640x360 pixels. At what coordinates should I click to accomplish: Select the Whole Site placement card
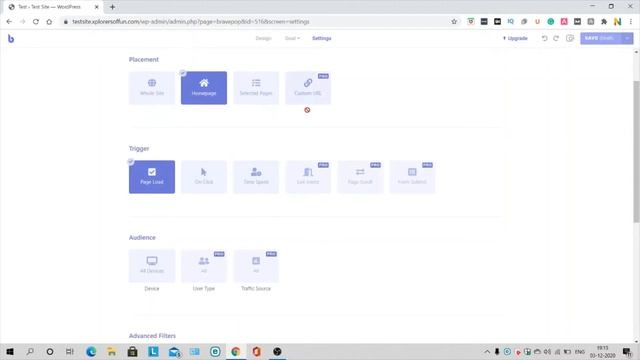(x=152, y=88)
